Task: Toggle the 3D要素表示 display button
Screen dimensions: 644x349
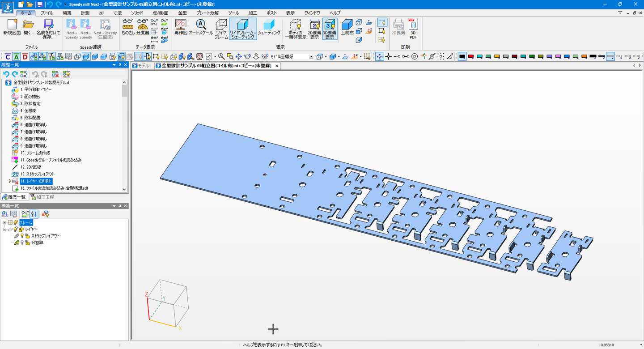Action: (330, 29)
